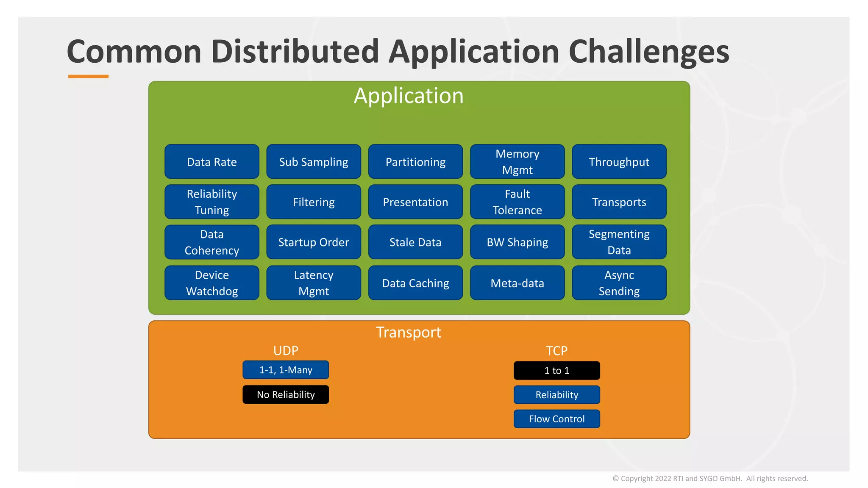Image resolution: width=868 pixels, height=488 pixels.
Task: Click the Stale Data box
Action: pyautogui.click(x=415, y=242)
